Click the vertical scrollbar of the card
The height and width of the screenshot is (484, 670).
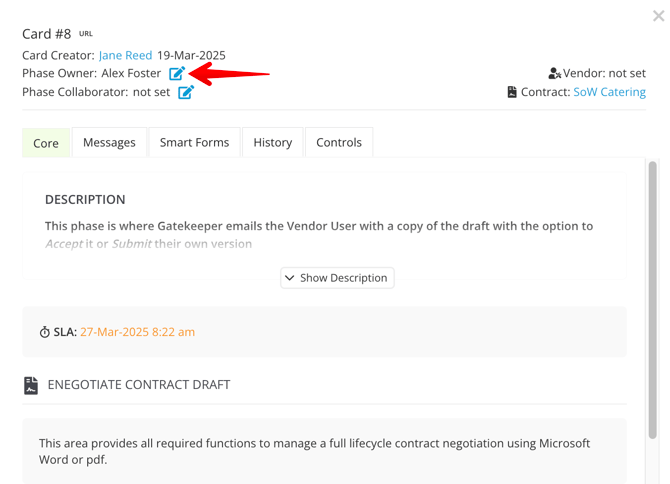[x=652, y=300]
